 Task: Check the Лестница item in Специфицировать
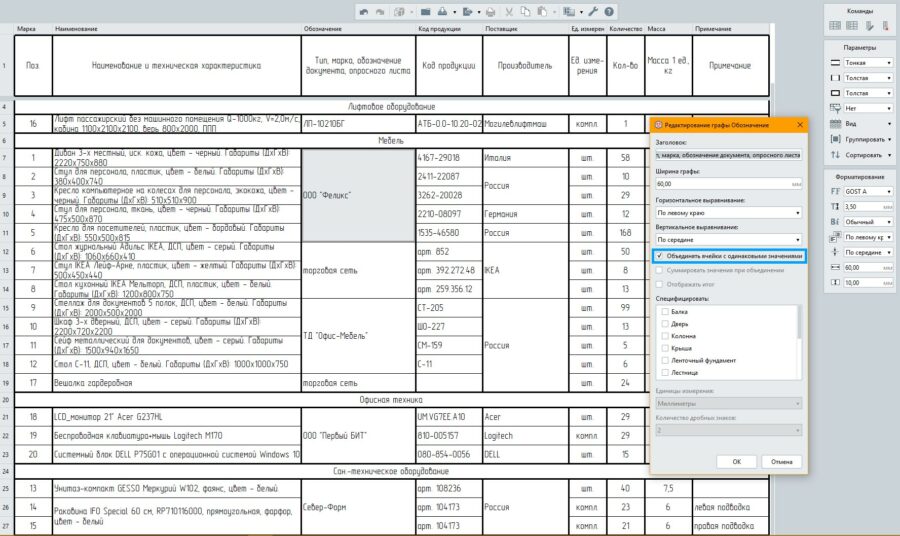[665, 372]
